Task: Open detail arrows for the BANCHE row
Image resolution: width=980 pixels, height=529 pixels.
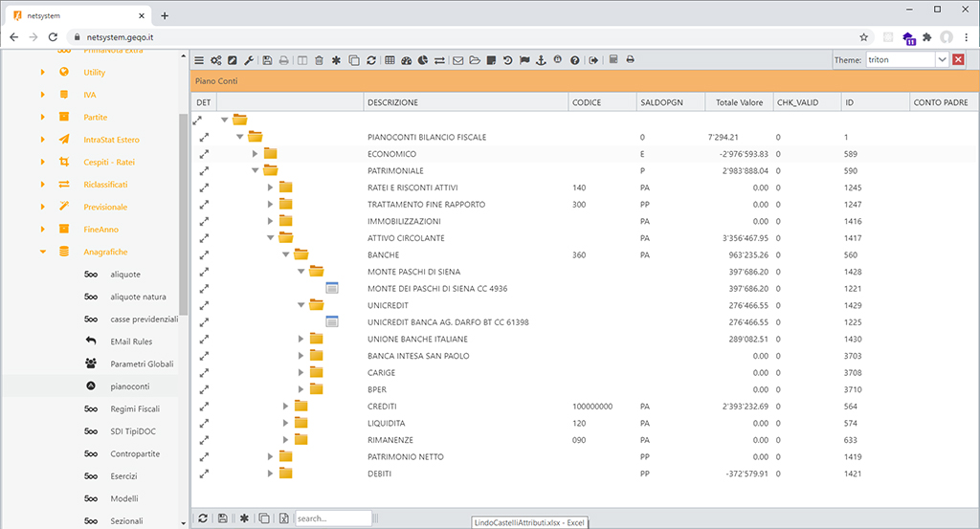Action: tap(203, 255)
